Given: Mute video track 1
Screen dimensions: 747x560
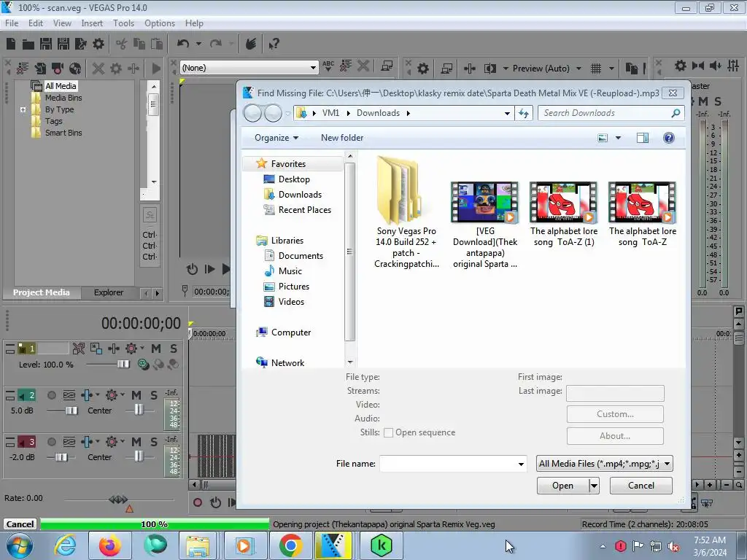Looking at the screenshot, I should click(x=156, y=349).
